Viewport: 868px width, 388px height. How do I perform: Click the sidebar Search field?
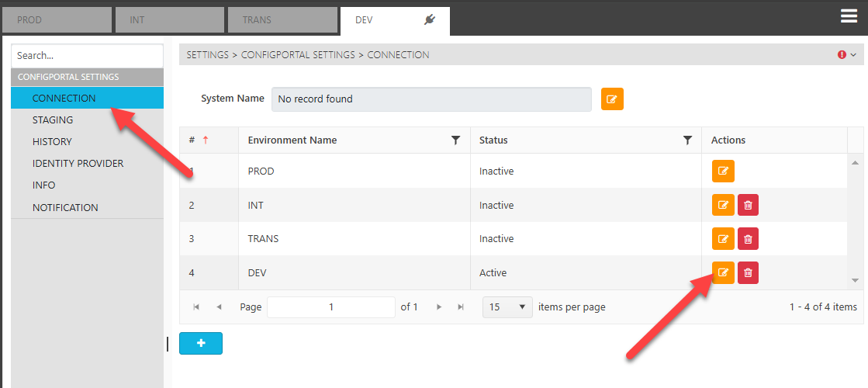pyautogui.click(x=87, y=56)
